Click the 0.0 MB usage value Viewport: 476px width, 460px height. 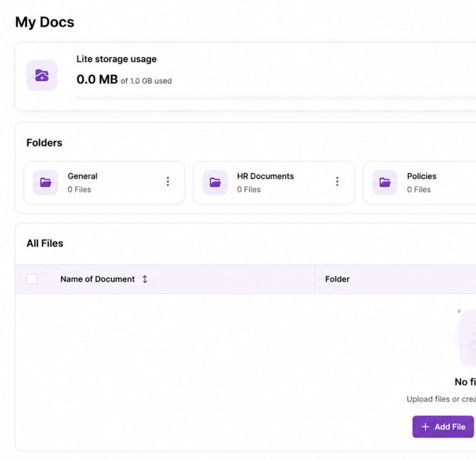[97, 80]
